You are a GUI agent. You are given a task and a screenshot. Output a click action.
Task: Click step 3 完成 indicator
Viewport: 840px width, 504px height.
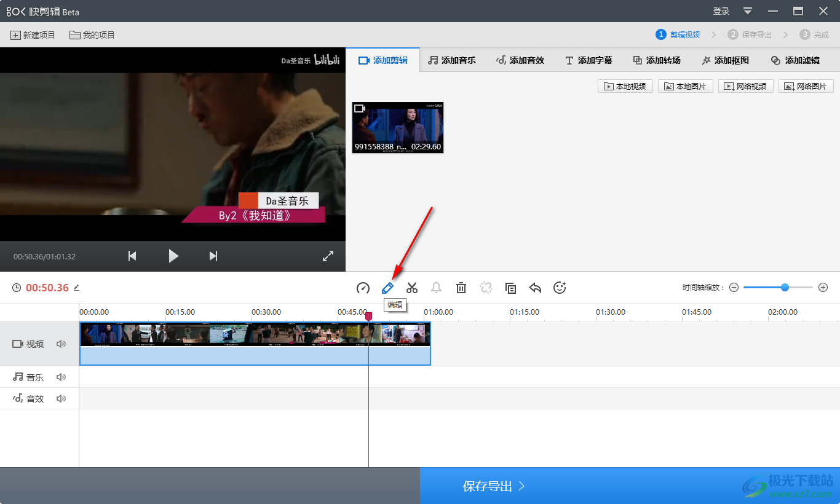click(x=814, y=34)
